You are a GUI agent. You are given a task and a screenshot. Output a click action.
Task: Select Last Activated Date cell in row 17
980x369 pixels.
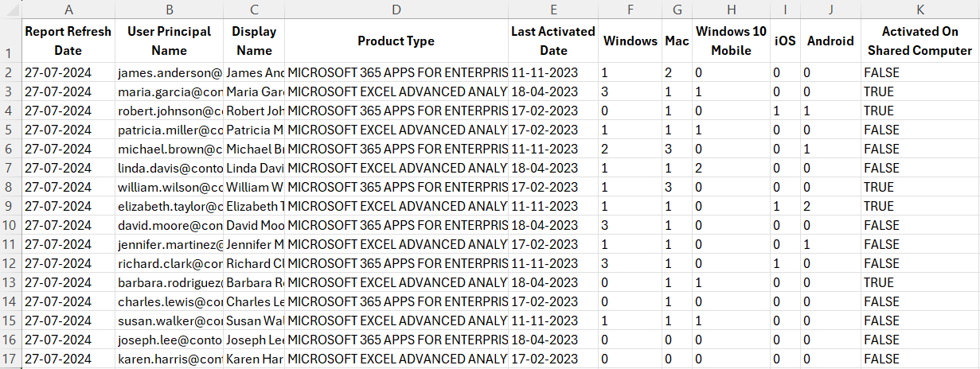[x=553, y=359]
